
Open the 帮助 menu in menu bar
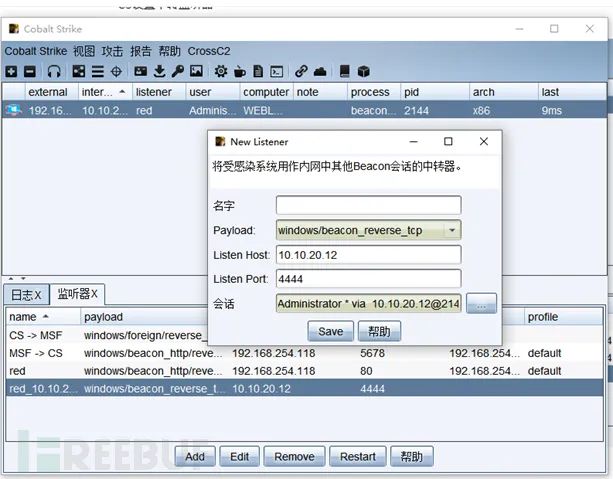pos(169,51)
